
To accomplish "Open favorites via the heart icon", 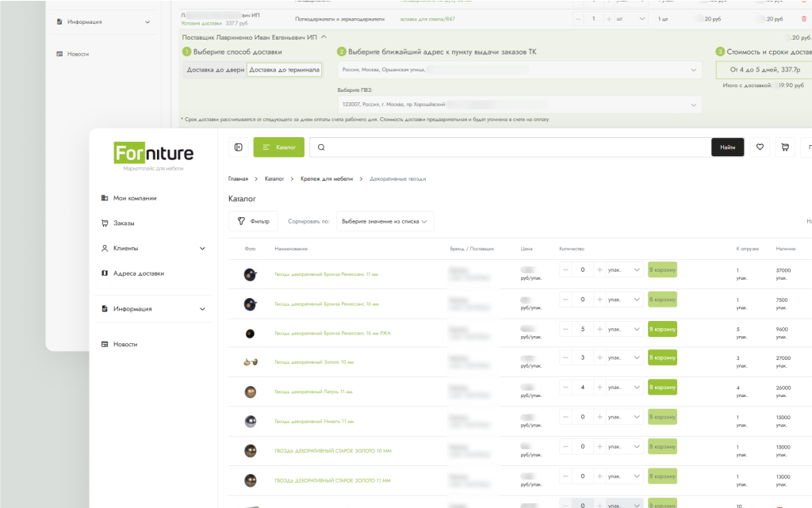I will click(x=760, y=147).
